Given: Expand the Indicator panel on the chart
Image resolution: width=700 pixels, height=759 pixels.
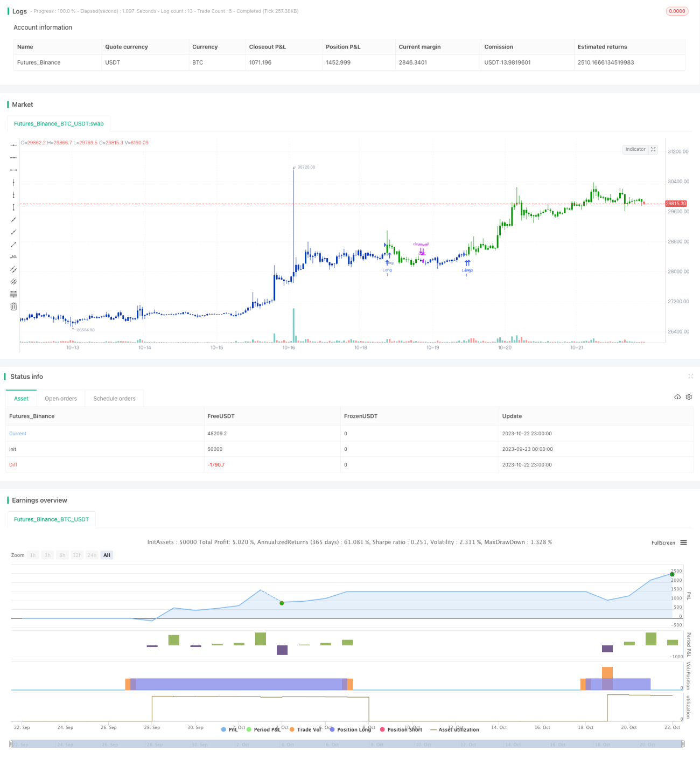Looking at the screenshot, I should pyautogui.click(x=640, y=149).
